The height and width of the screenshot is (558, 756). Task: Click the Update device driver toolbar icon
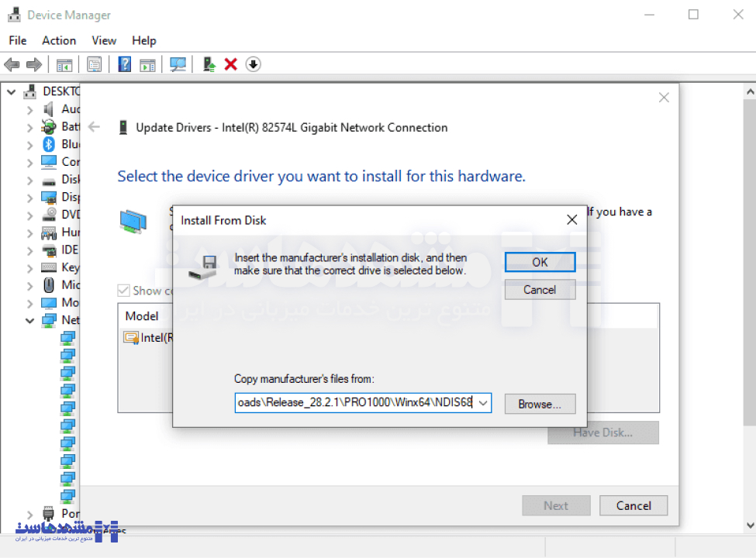click(x=209, y=64)
